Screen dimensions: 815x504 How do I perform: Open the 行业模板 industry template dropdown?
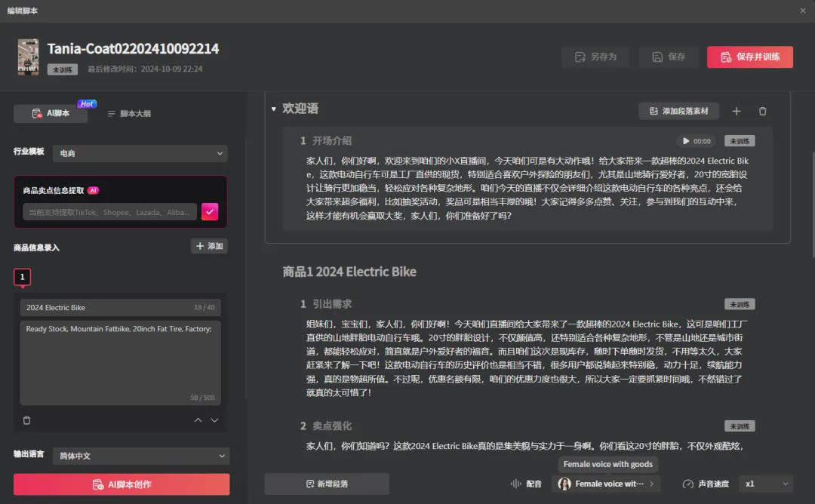point(141,153)
